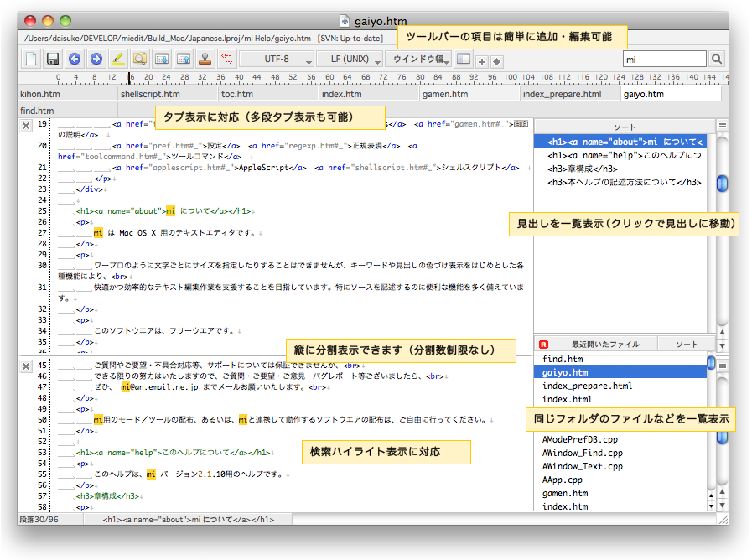Click the floppy disk save icon
Viewport: 752px width, 560px height.
[x=52, y=60]
